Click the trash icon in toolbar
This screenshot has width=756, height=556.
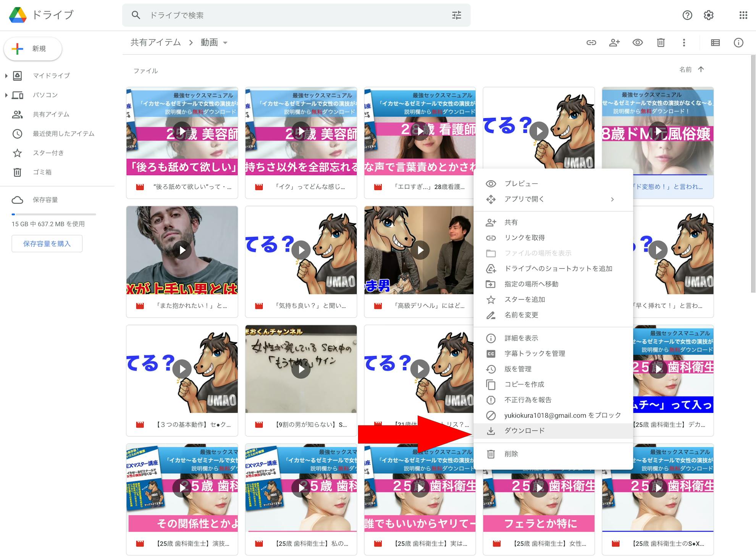661,43
